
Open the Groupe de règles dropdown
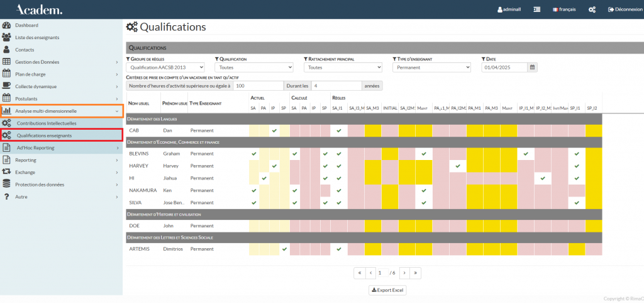pyautogui.click(x=165, y=67)
